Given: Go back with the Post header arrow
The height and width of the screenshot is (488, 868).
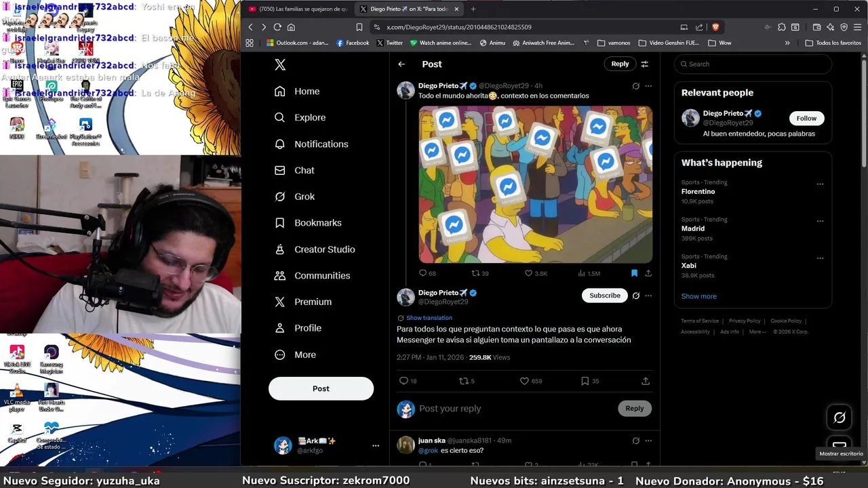Looking at the screenshot, I should 401,64.
